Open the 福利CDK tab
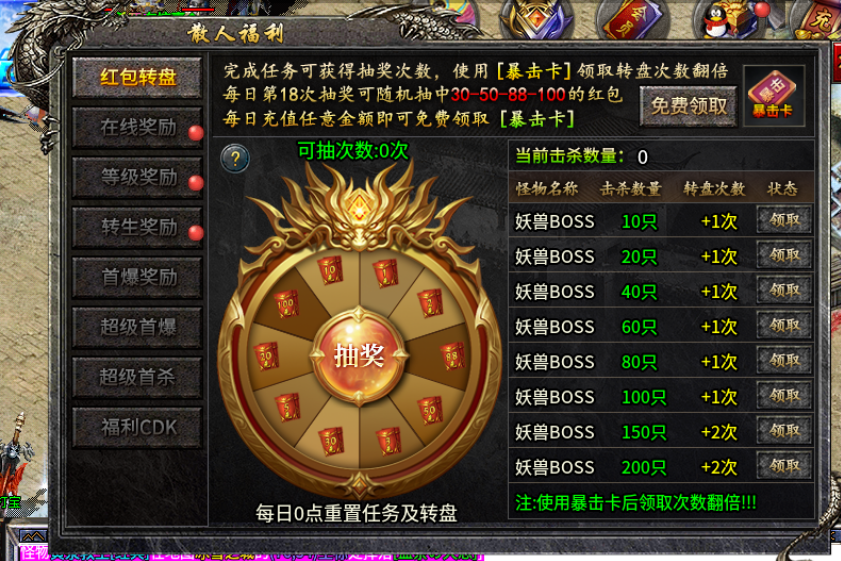The image size is (841, 561). pos(137,427)
